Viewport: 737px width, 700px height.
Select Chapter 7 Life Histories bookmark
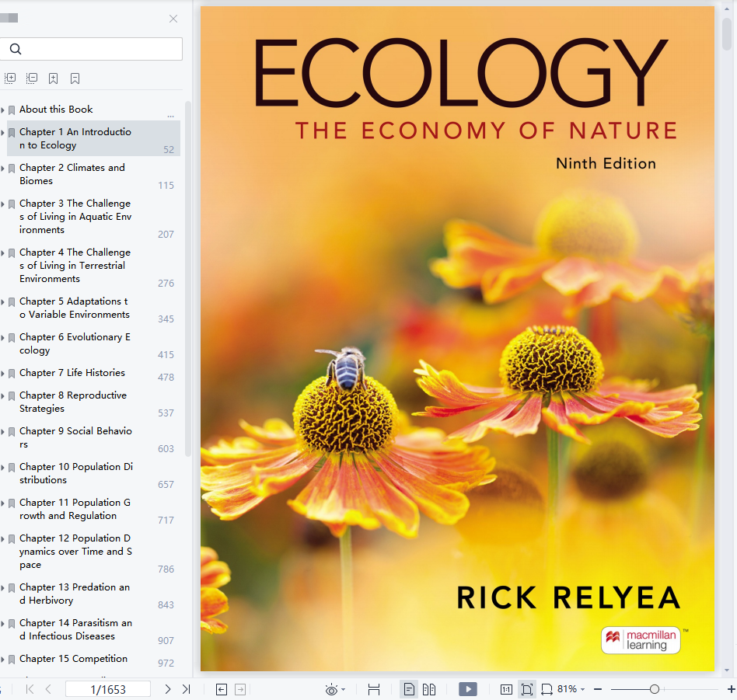coord(72,373)
